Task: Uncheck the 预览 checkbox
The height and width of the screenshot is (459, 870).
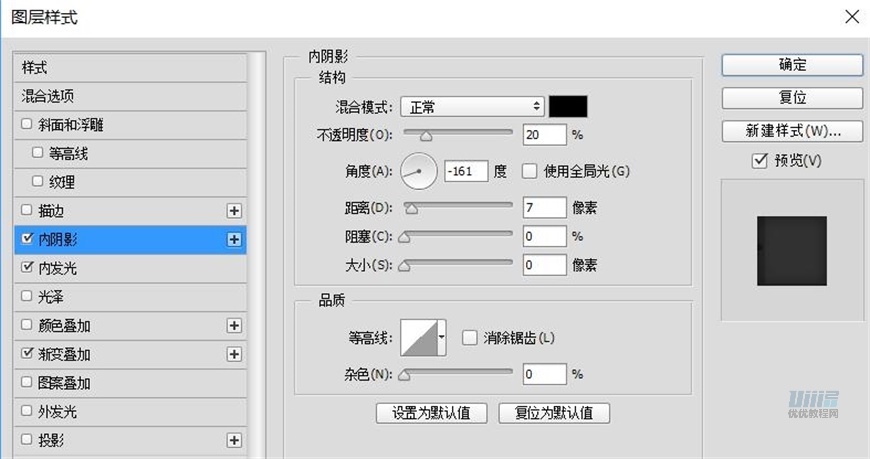Action: [x=760, y=161]
